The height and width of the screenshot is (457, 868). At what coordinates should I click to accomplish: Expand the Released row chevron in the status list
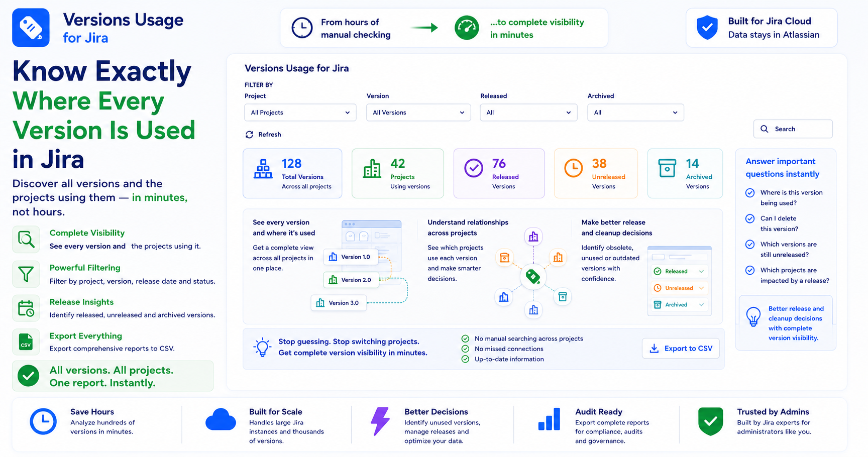(x=701, y=272)
